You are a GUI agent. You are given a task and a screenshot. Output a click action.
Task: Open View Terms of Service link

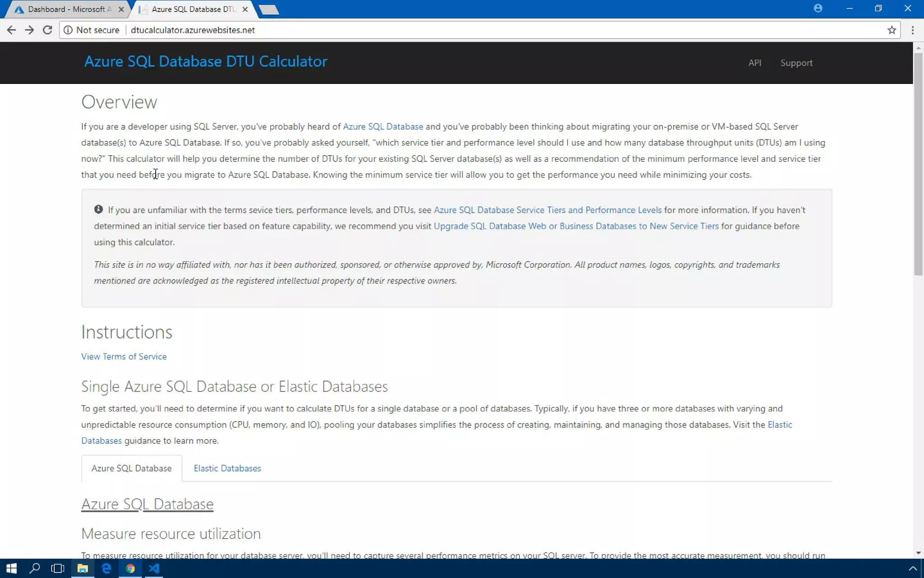pos(124,356)
